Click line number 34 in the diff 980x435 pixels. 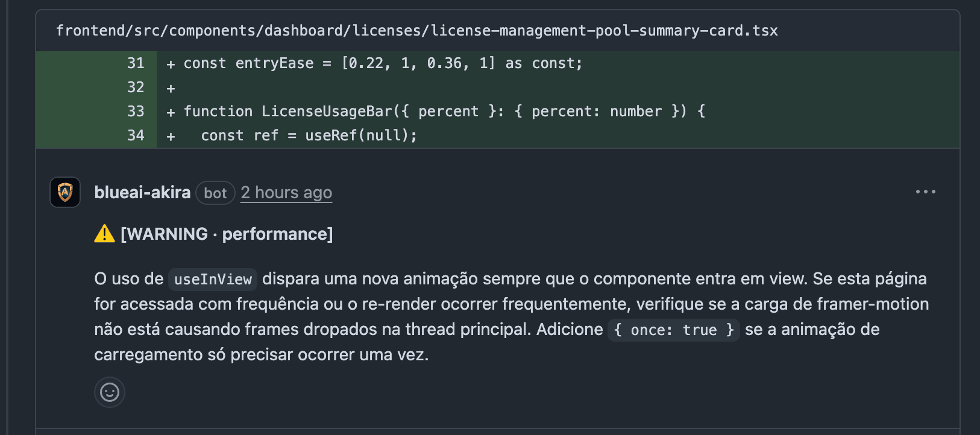136,136
